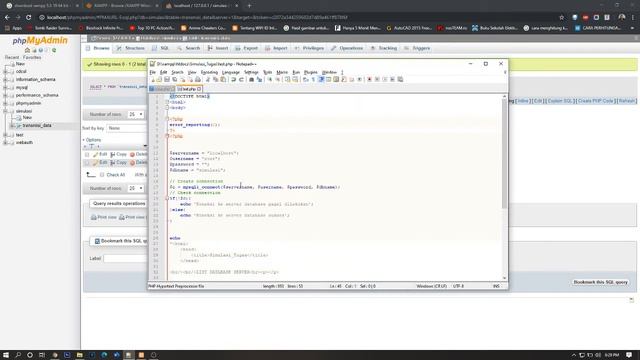
Task: Click the Recent link in phpMyAdmin sidebar
Action: 12,58
